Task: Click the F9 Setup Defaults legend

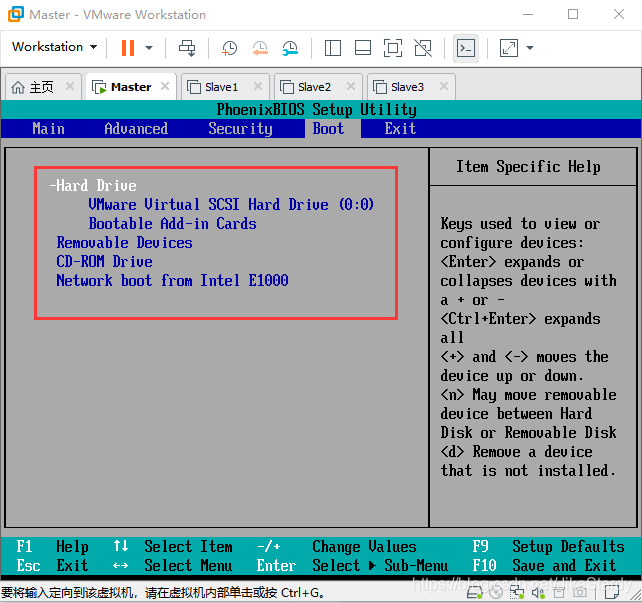Action: click(x=548, y=547)
